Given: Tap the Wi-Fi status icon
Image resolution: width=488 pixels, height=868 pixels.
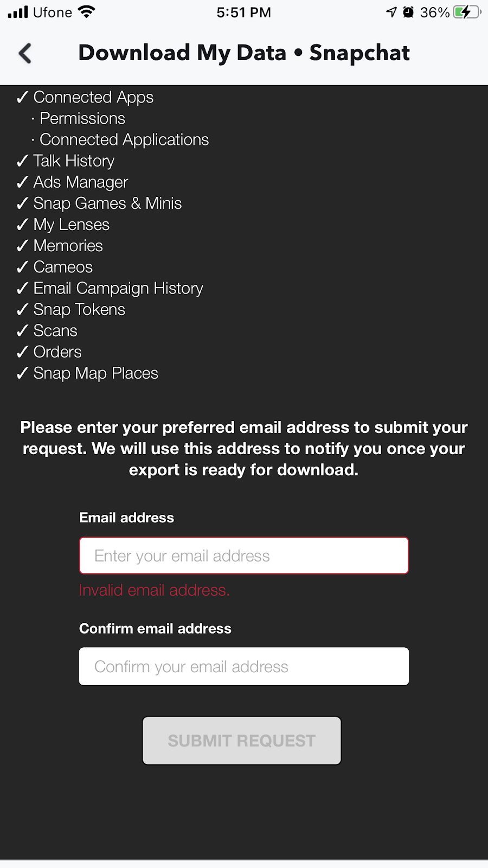Looking at the screenshot, I should click(x=86, y=12).
